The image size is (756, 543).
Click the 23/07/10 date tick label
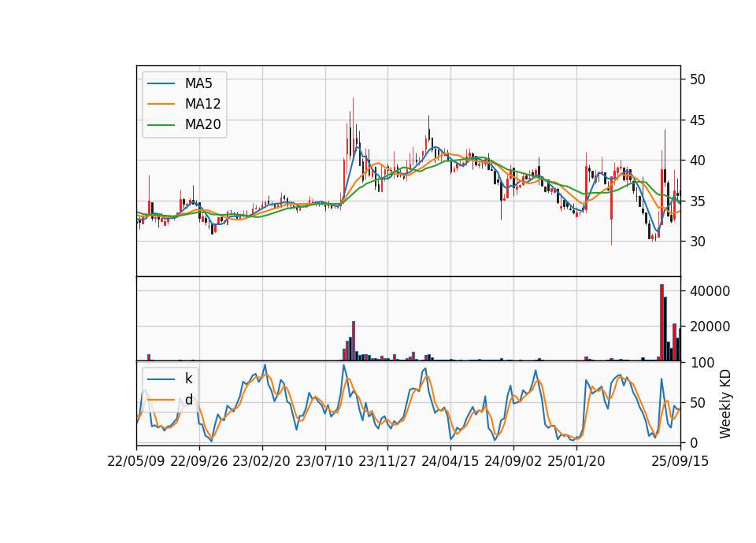pyautogui.click(x=324, y=461)
